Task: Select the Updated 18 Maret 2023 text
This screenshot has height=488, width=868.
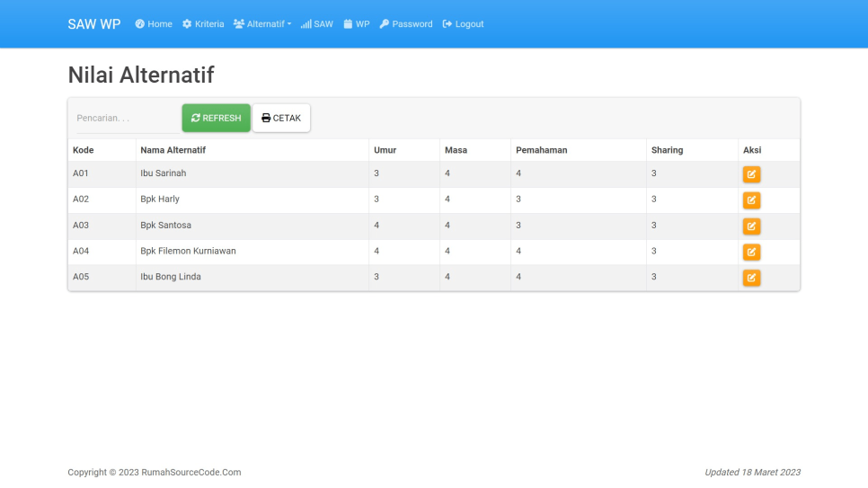Action: click(752, 473)
